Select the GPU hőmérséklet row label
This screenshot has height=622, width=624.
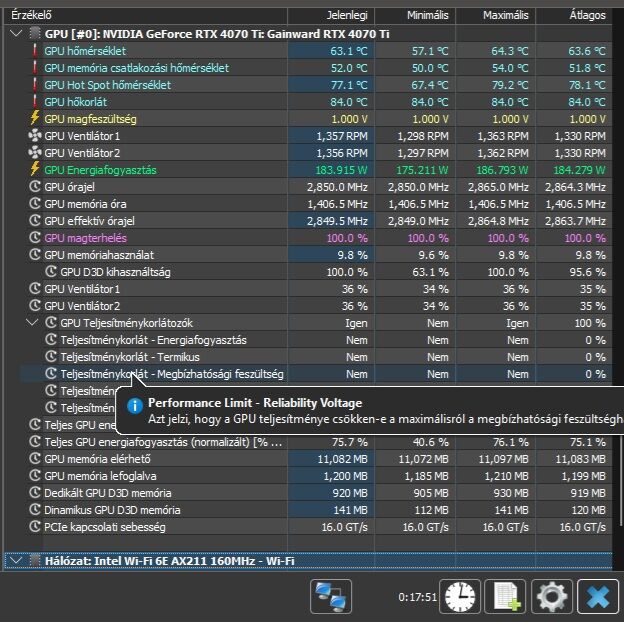(85, 51)
